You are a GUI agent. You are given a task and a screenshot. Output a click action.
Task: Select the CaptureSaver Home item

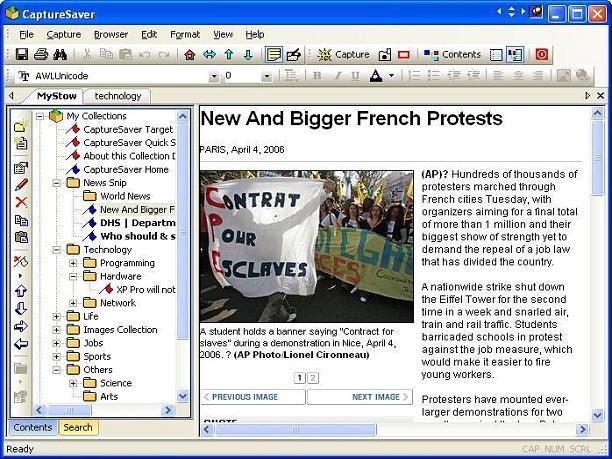click(x=118, y=169)
